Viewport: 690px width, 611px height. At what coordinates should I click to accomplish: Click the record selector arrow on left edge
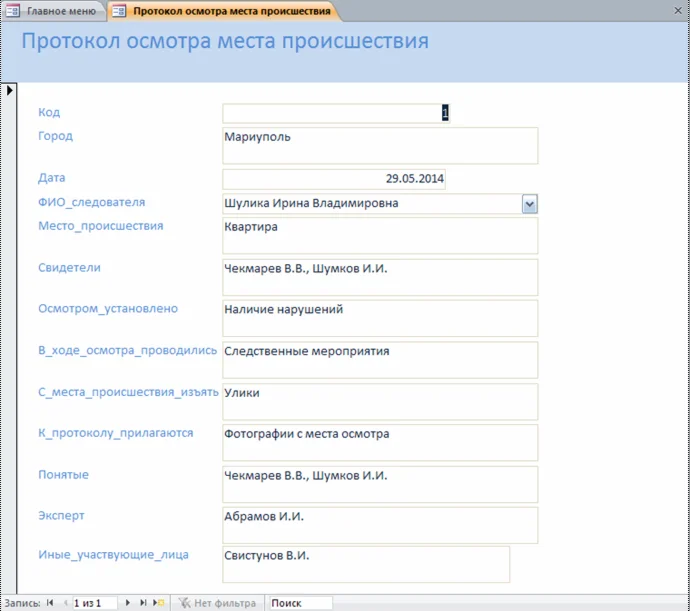9,90
